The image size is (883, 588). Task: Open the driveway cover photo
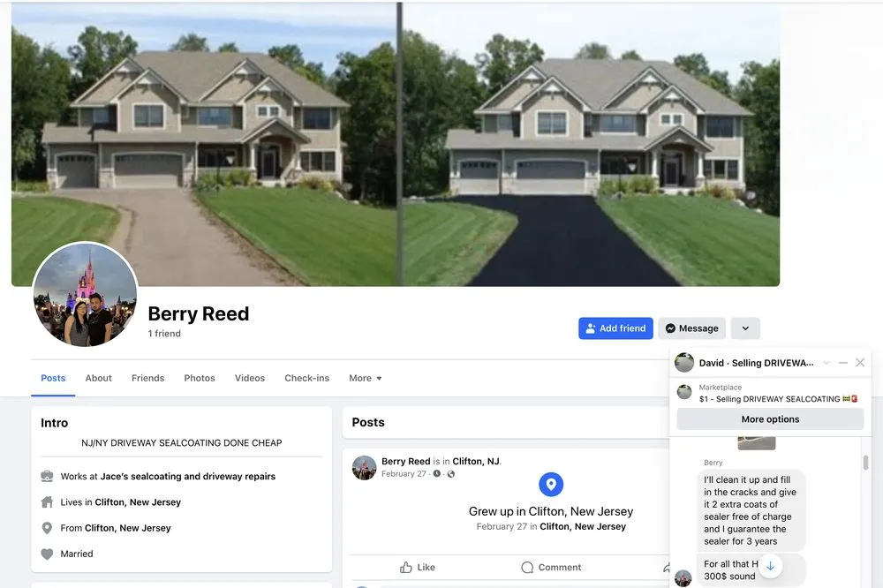click(396, 144)
